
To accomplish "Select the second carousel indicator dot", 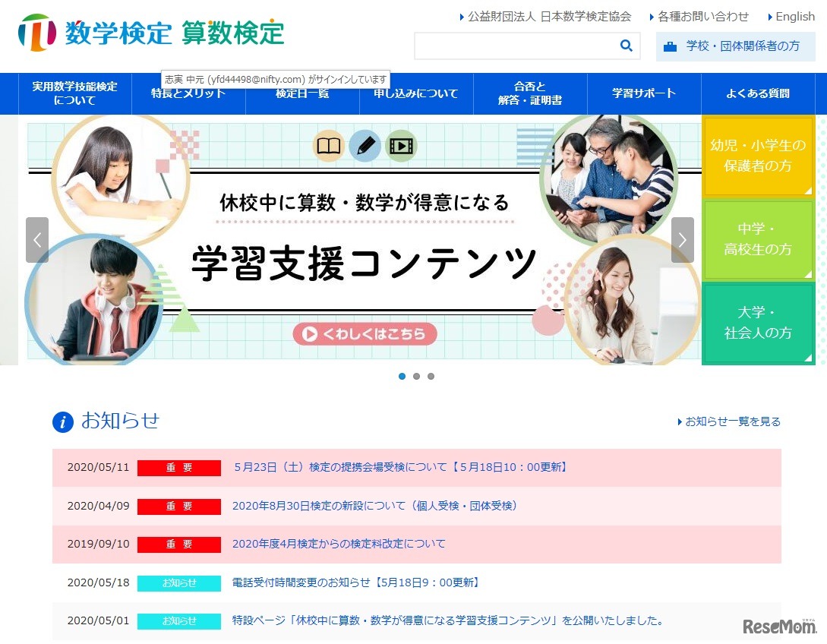I will tap(416, 376).
